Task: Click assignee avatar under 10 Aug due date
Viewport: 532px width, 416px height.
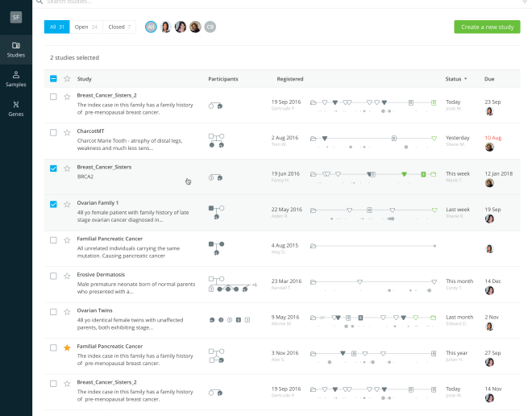Action: coord(489,148)
